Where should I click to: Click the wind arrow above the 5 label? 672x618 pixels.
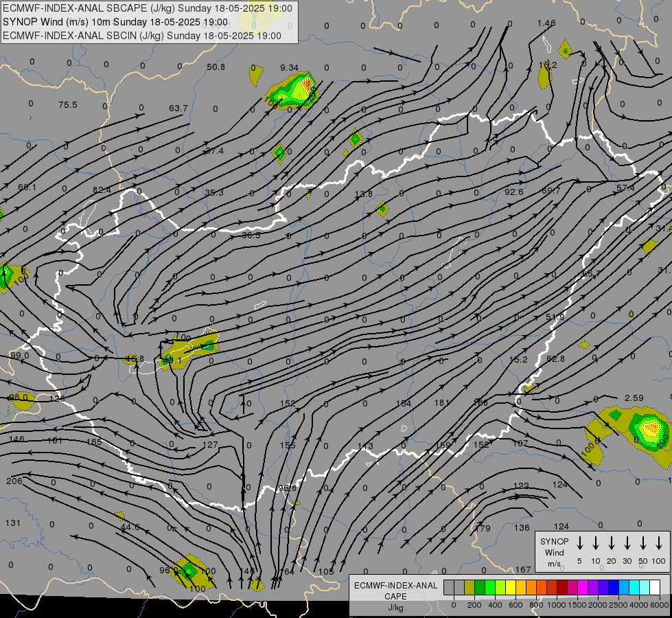click(580, 542)
